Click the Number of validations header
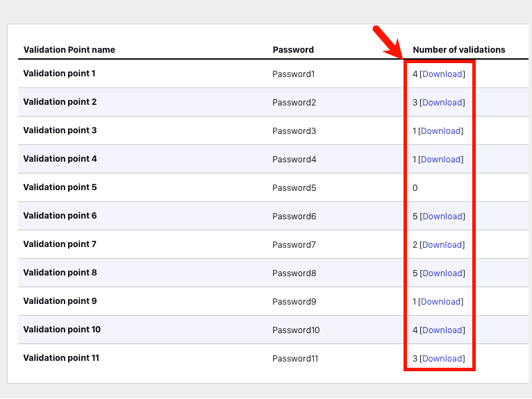 coord(458,50)
